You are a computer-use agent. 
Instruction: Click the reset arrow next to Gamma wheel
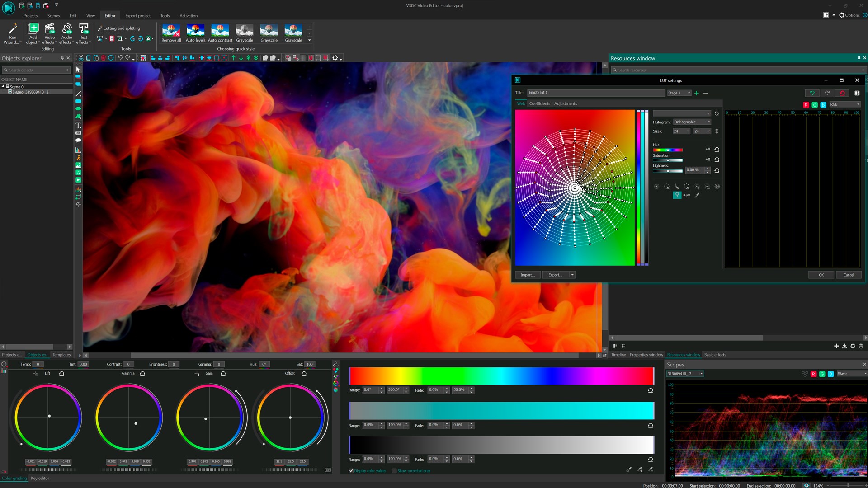143,374
